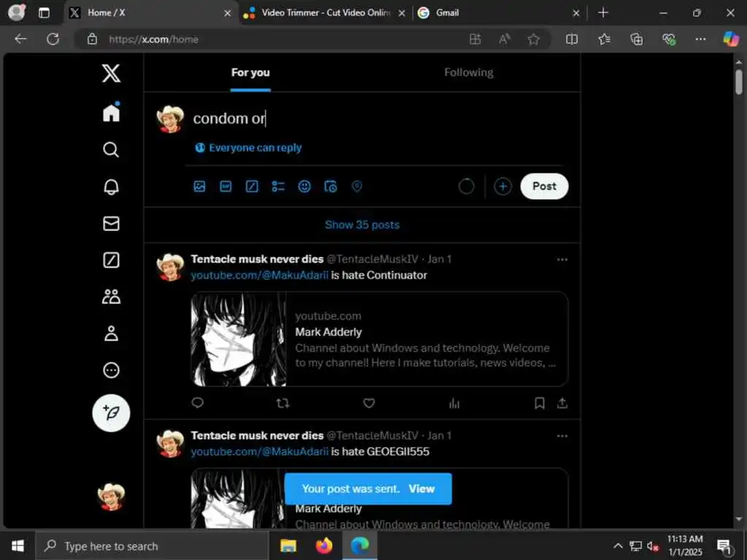This screenshot has width=747, height=560.
Task: Add page to favorites star icon
Action: [x=533, y=39]
